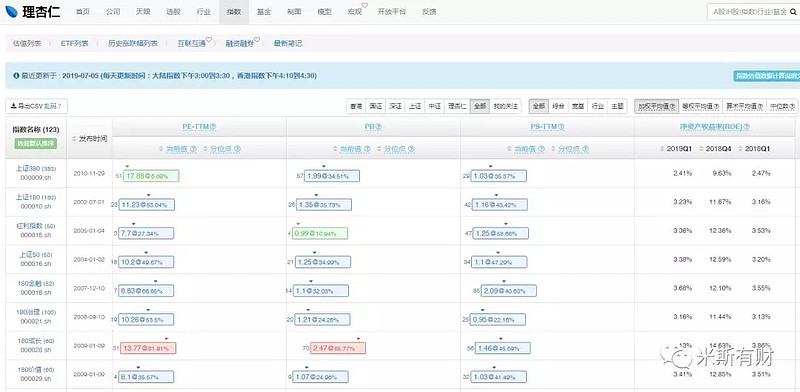Open help icon beside PB header
The image size is (800, 392).
(x=379, y=127)
